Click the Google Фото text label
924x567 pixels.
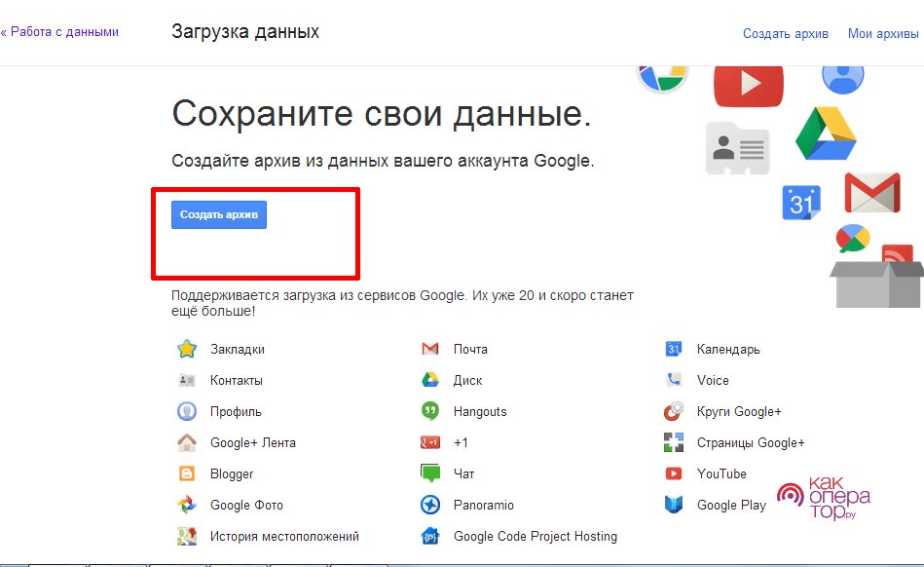(246, 505)
